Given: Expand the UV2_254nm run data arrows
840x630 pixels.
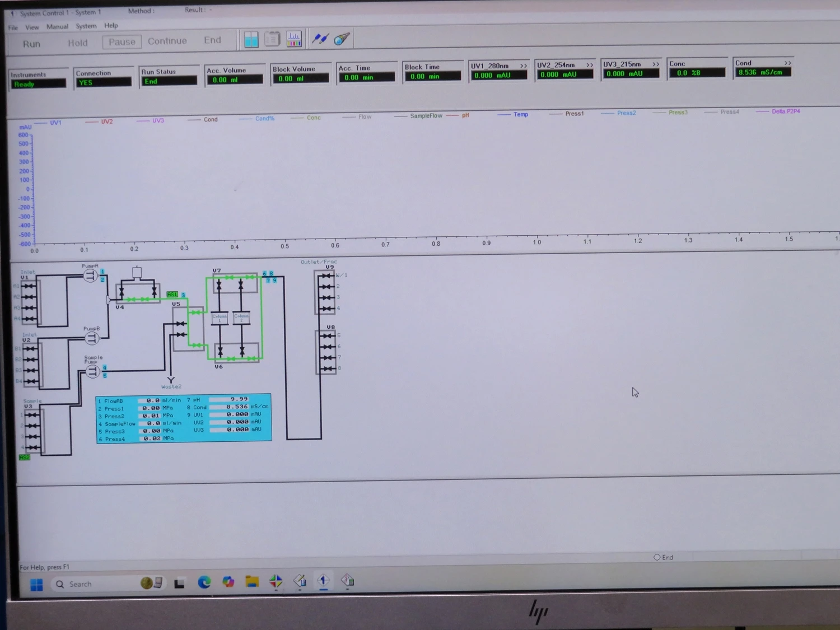Looking at the screenshot, I should (x=589, y=65).
